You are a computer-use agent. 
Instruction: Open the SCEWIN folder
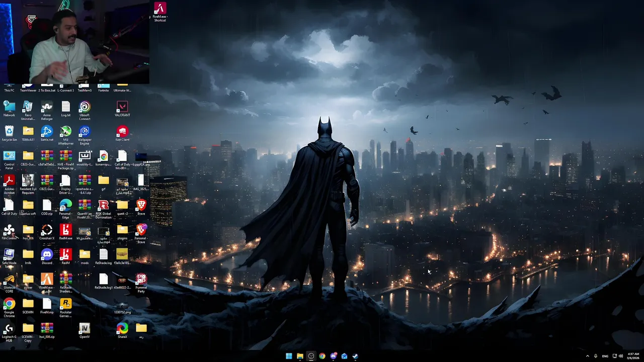point(28,306)
